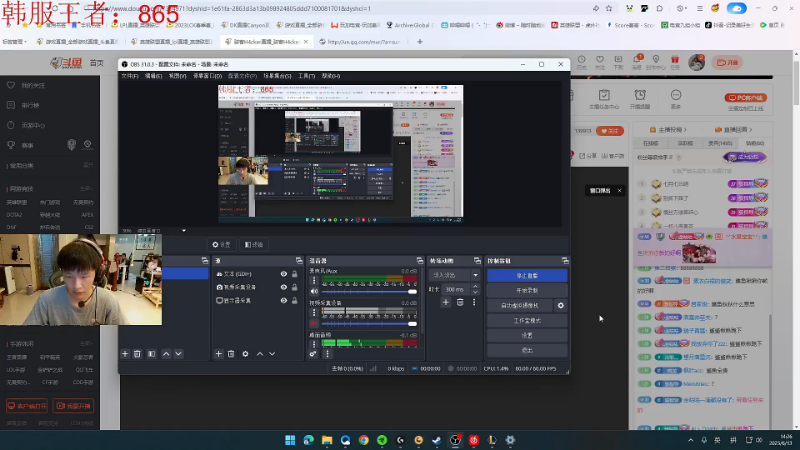
Task: Open source properties gear in sources toolbar
Action: tap(245, 354)
